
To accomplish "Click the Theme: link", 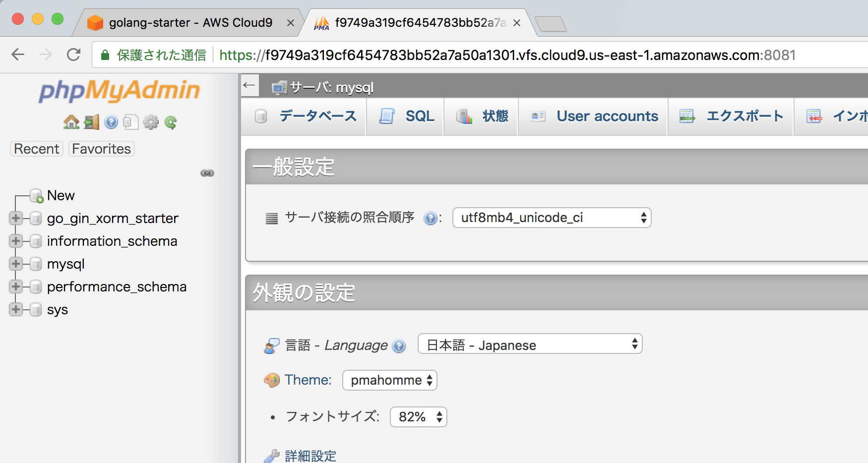I will click(308, 380).
